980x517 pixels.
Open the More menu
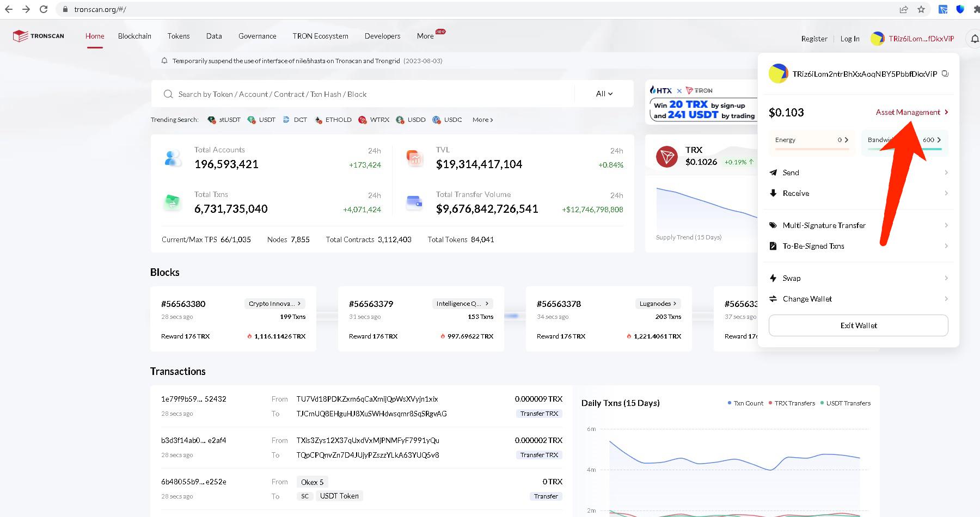pos(425,36)
